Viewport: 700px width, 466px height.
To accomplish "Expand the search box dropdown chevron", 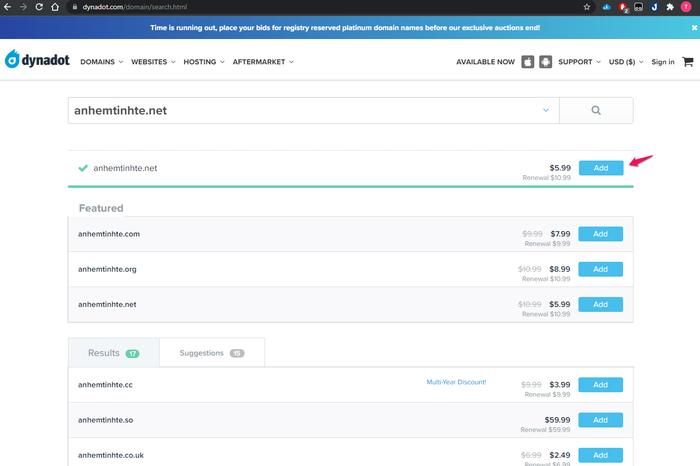I will coord(546,110).
